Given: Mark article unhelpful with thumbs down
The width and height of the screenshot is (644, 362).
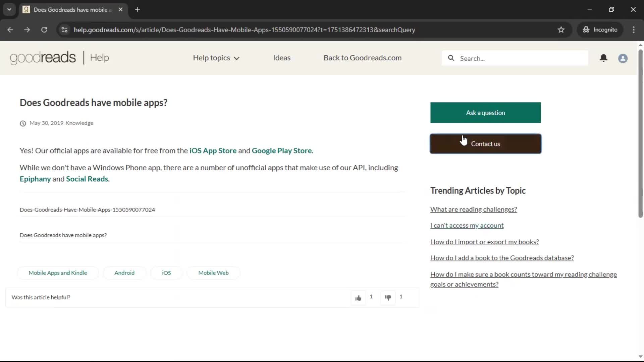Looking at the screenshot, I should pyautogui.click(x=388, y=298).
